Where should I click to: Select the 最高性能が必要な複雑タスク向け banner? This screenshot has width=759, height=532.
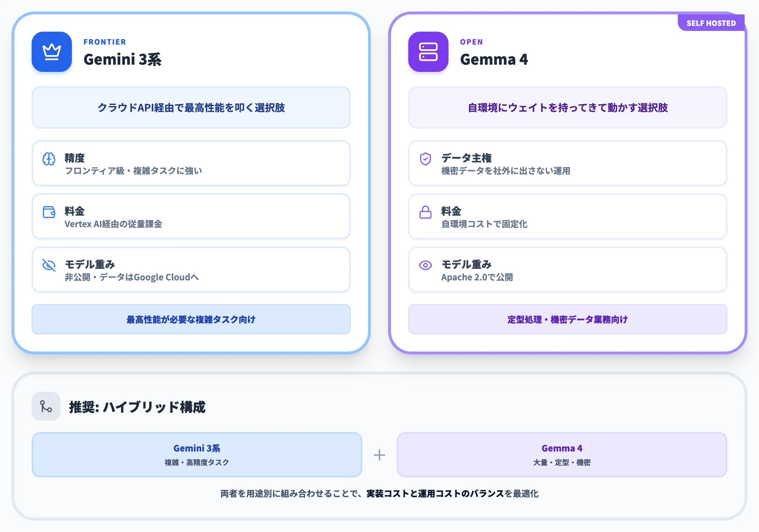(191, 319)
